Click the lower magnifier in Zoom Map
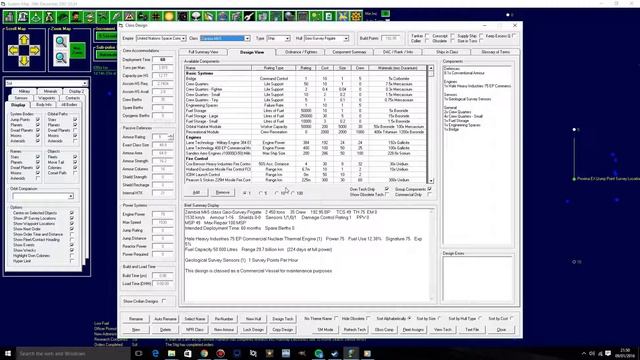The width and height of the screenshot is (640, 360). click(61, 58)
